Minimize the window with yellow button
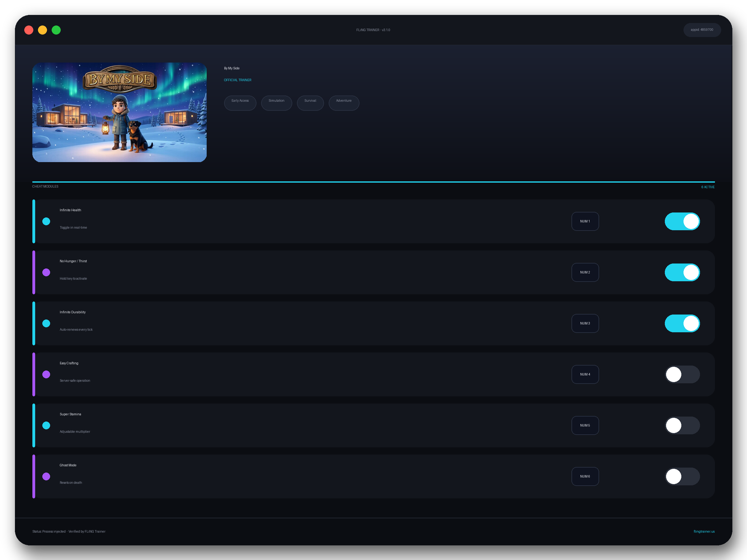The height and width of the screenshot is (560, 747). 43,30
